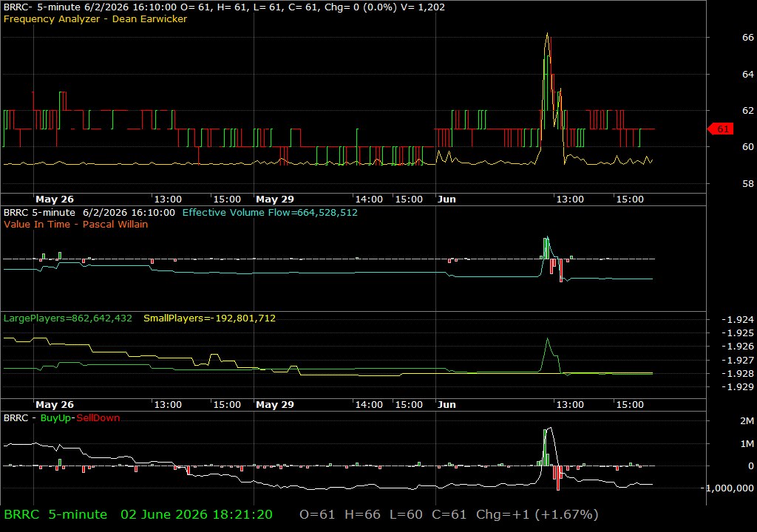The height and width of the screenshot is (532, 757).
Task: Click the tallest green BuyUp volume bar
Action: pyautogui.click(x=546, y=447)
